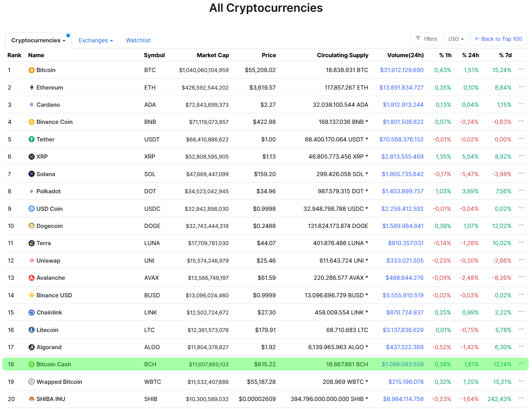Viewport: 532px width, 409px height.
Task: Select Ethereum's price $3,619.57
Action: point(263,88)
